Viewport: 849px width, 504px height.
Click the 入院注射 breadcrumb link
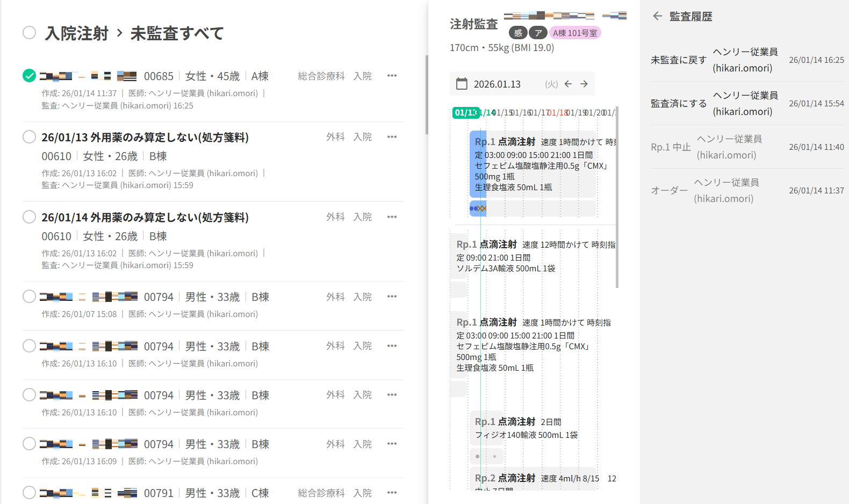click(77, 33)
